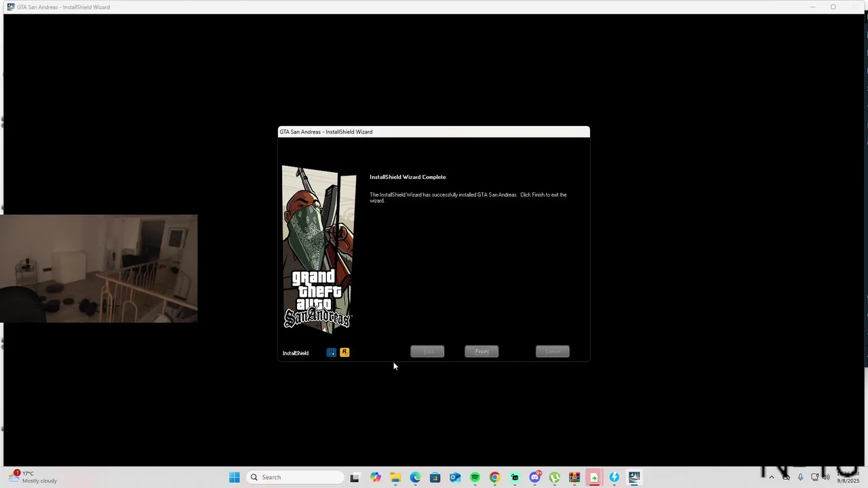The height and width of the screenshot is (488, 868).
Task: Click the highlighted green-arrow installer taskbar icon
Action: coord(594,477)
